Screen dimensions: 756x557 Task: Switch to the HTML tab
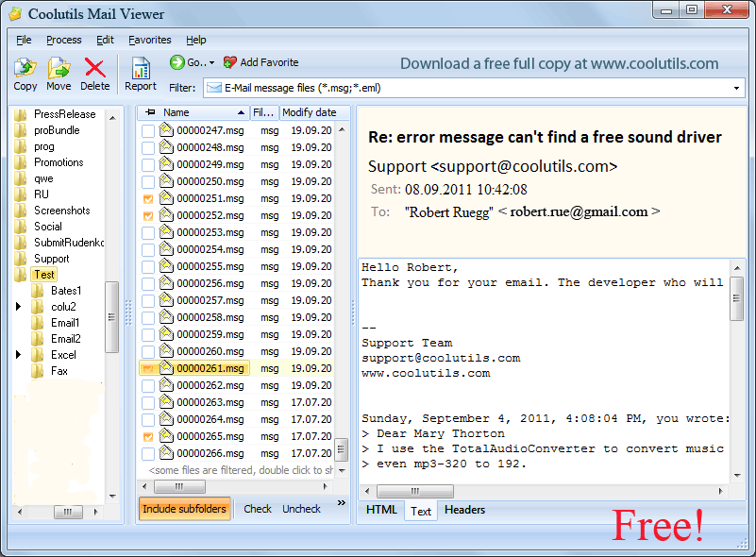point(381,510)
